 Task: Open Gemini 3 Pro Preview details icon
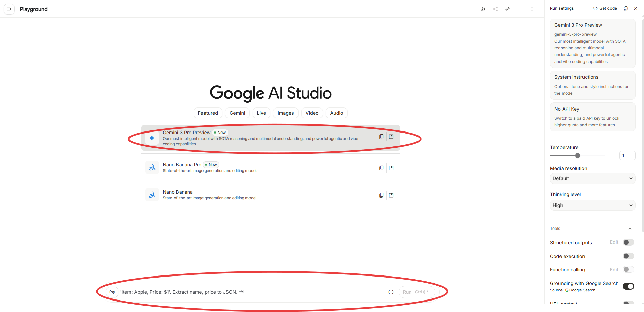pos(391,137)
